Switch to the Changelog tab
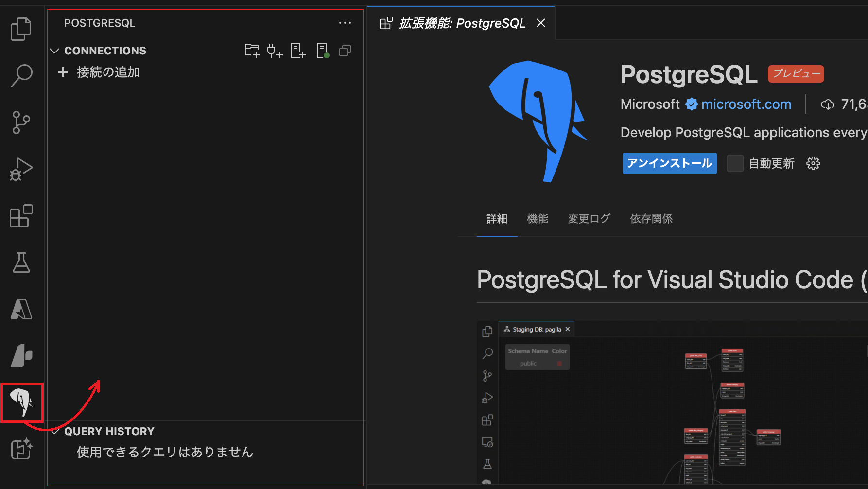Image resolution: width=868 pixels, height=489 pixels. coord(589,219)
